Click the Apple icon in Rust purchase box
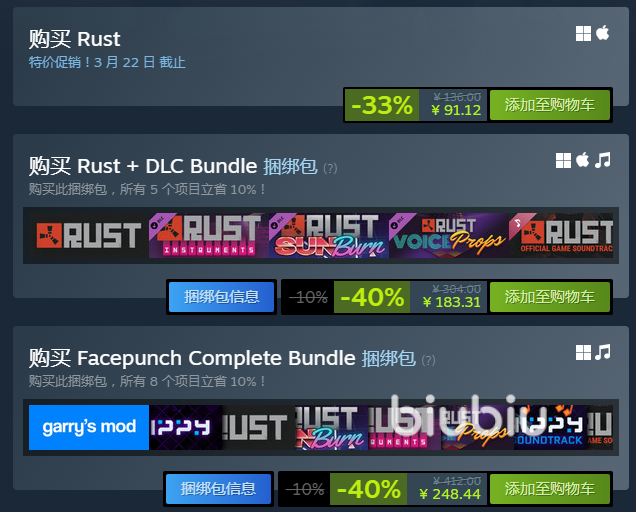Image resolution: width=636 pixels, height=512 pixels. (603, 33)
